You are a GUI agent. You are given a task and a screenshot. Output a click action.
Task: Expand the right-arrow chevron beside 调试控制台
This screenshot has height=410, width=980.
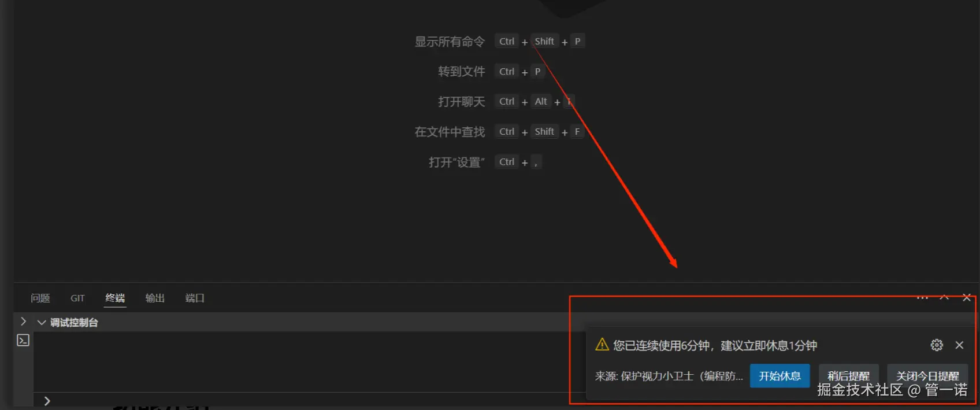(23, 321)
